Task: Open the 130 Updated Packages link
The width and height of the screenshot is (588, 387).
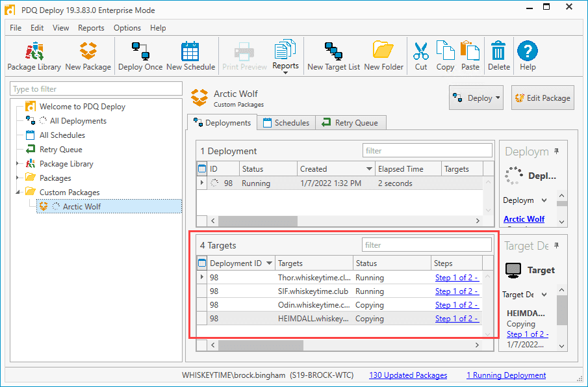Action: coord(408,375)
